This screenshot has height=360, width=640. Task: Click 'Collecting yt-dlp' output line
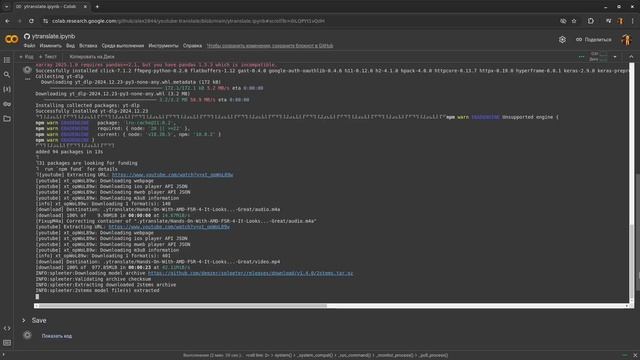coord(59,76)
